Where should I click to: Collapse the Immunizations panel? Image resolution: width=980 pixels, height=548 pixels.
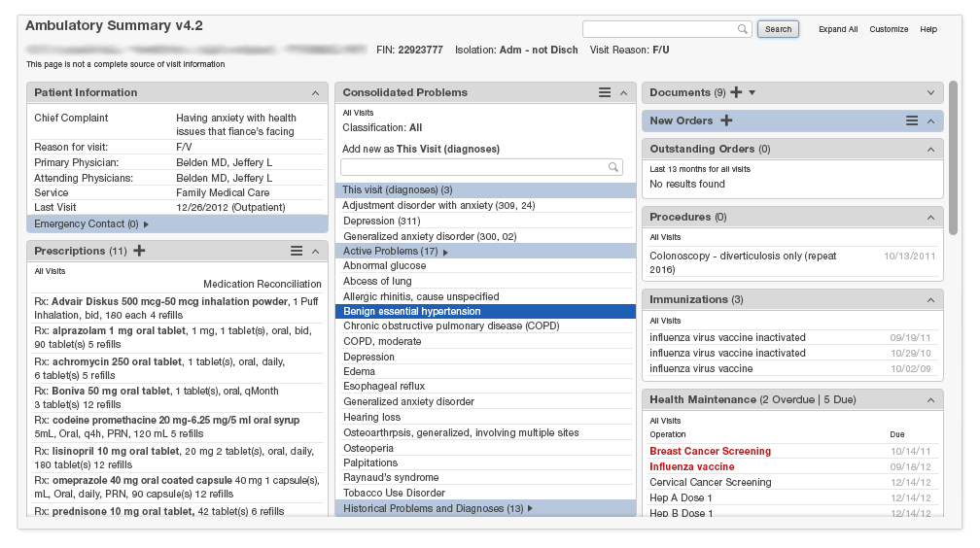point(930,299)
